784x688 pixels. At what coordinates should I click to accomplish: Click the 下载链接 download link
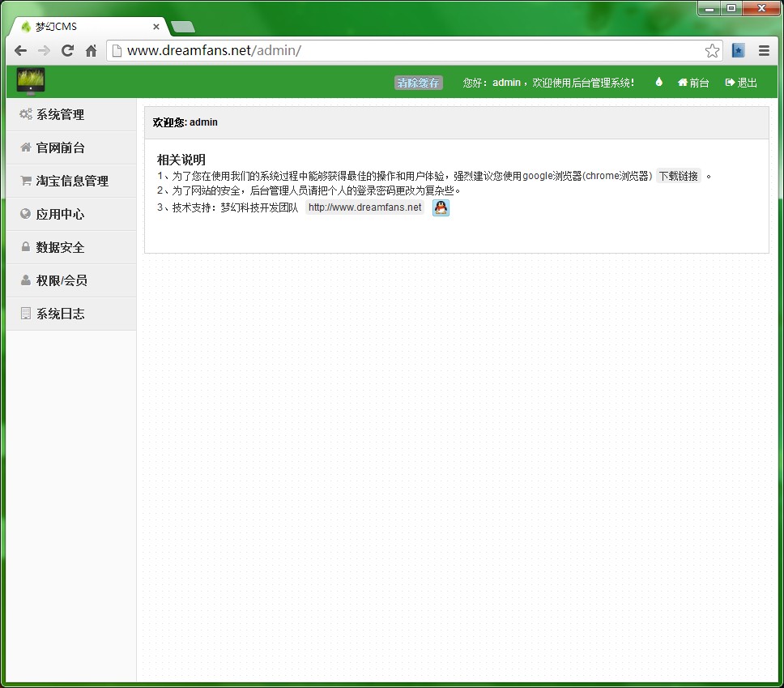(x=678, y=176)
